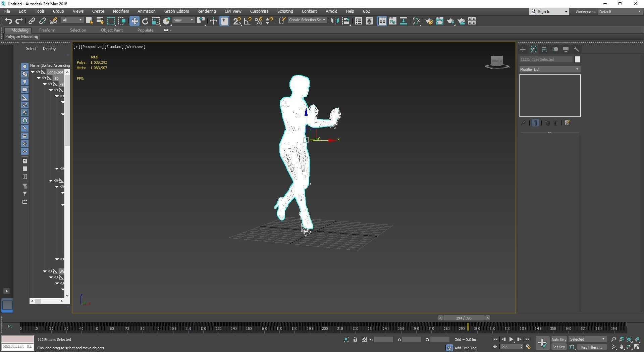Open the Material Editor icon

click(x=416, y=21)
